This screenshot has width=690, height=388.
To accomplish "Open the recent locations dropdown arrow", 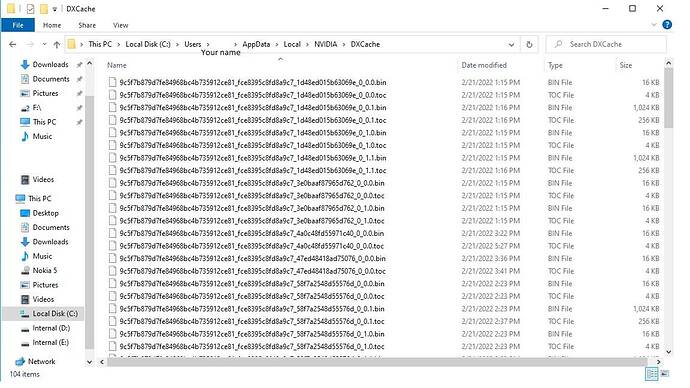I will pyautogui.click(x=44, y=44).
